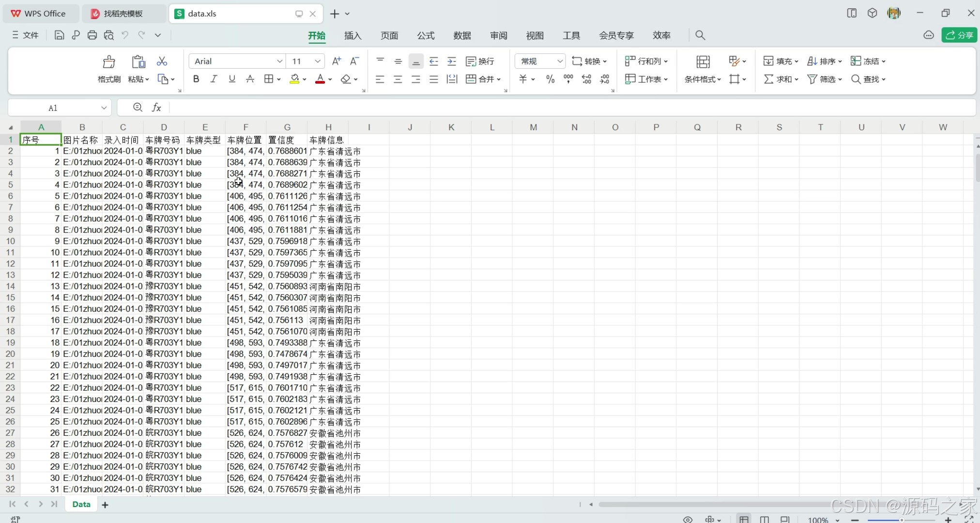
Task: Click increase indent icon
Action: coord(452,61)
